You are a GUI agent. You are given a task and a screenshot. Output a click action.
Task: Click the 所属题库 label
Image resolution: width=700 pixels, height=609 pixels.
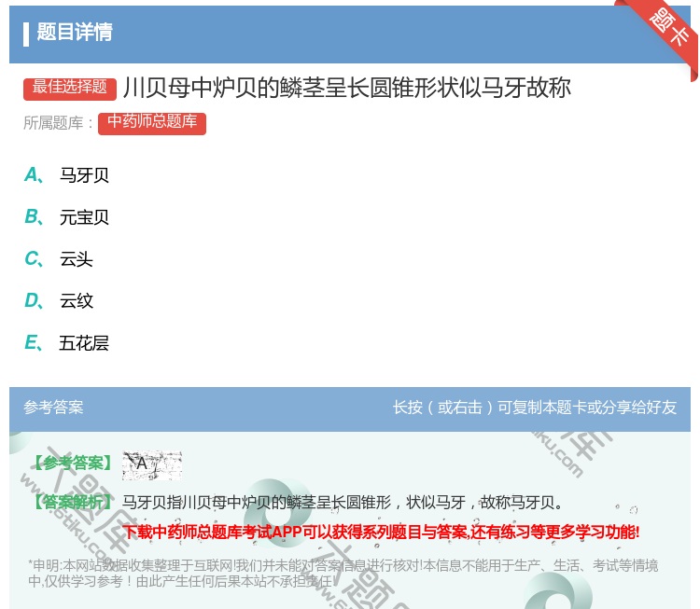coord(58,123)
